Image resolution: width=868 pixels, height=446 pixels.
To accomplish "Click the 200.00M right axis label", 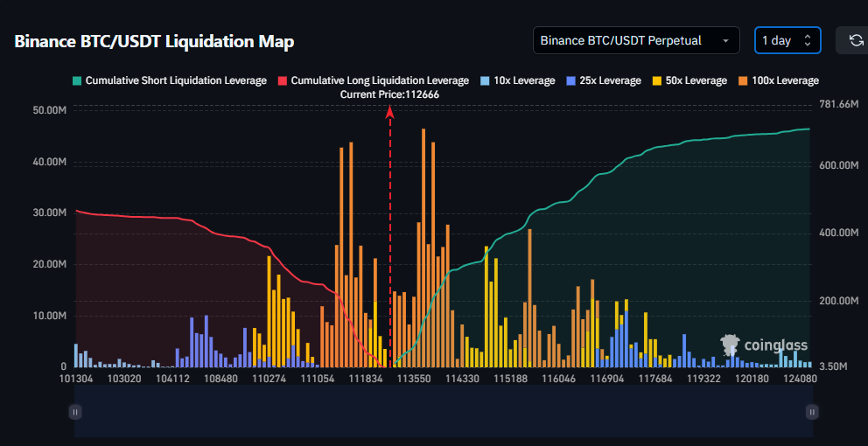I will (x=839, y=301).
